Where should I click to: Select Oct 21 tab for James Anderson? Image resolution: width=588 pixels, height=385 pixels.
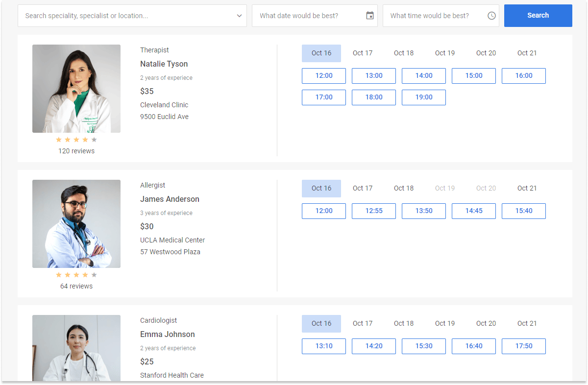527,188
